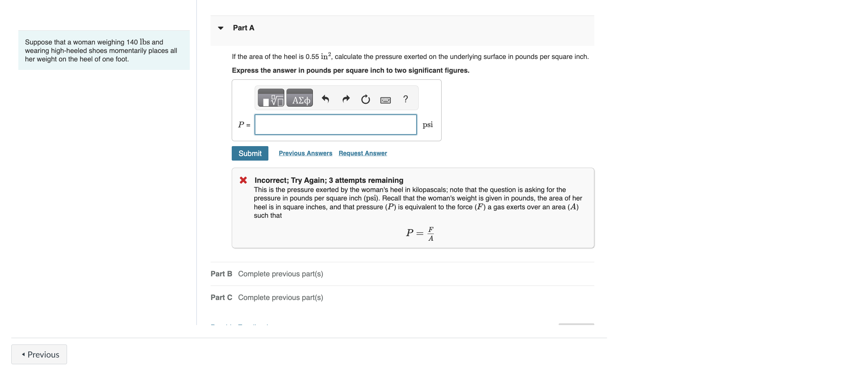
Task: Click the red X incorrect indicator
Action: point(243,180)
